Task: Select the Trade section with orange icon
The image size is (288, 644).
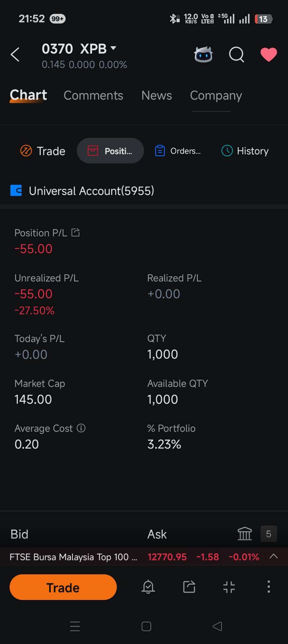Action: click(43, 151)
